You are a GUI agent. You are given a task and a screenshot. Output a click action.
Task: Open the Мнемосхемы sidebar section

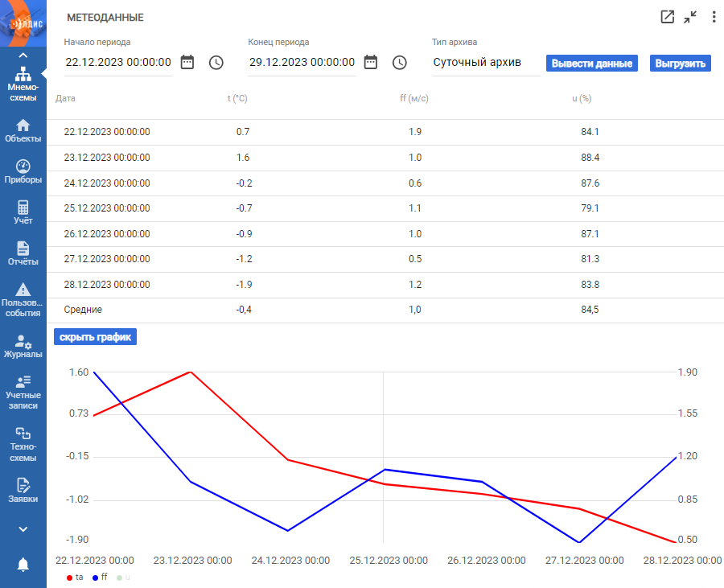(x=23, y=84)
